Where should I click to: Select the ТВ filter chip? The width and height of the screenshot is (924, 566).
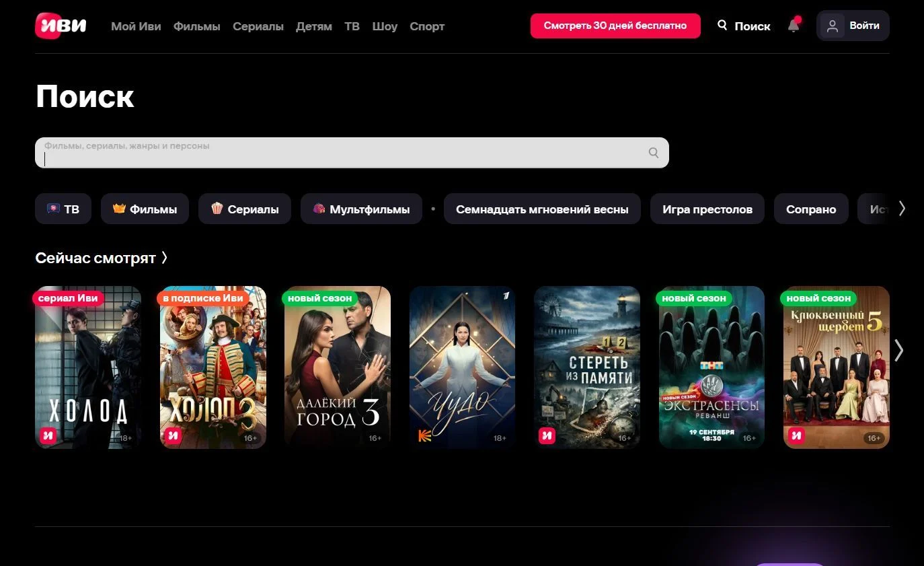[x=63, y=209]
